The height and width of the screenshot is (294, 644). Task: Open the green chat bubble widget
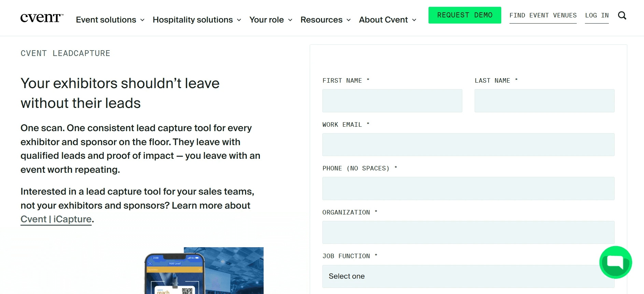(616, 262)
